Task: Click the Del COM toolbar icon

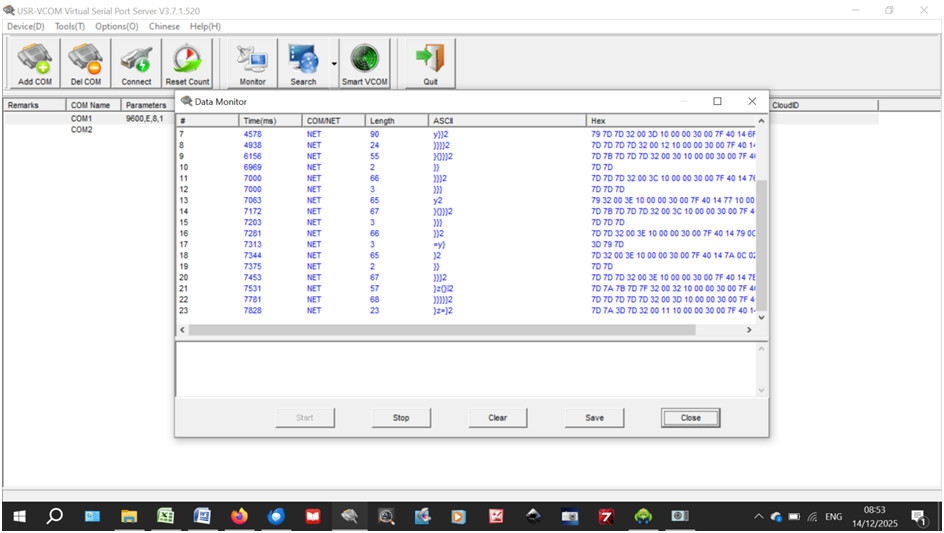Action: [x=85, y=64]
